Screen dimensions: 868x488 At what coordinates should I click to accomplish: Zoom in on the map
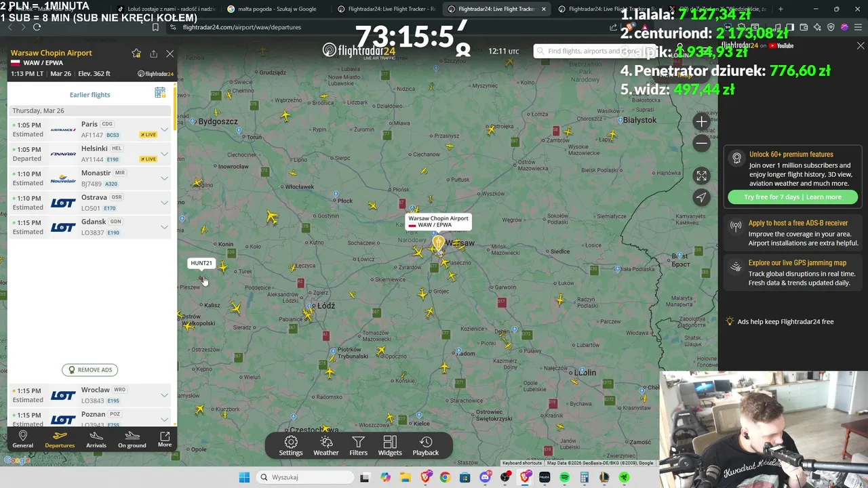coord(701,122)
